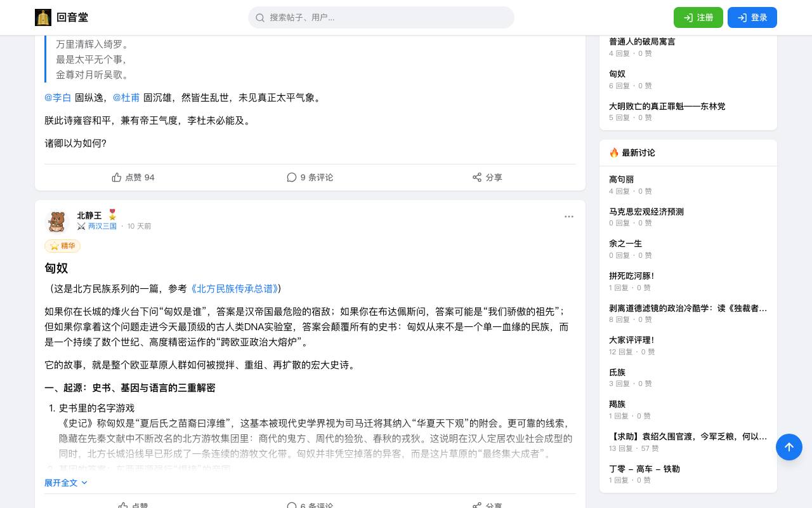Open 羯族 discussion

[617, 404]
